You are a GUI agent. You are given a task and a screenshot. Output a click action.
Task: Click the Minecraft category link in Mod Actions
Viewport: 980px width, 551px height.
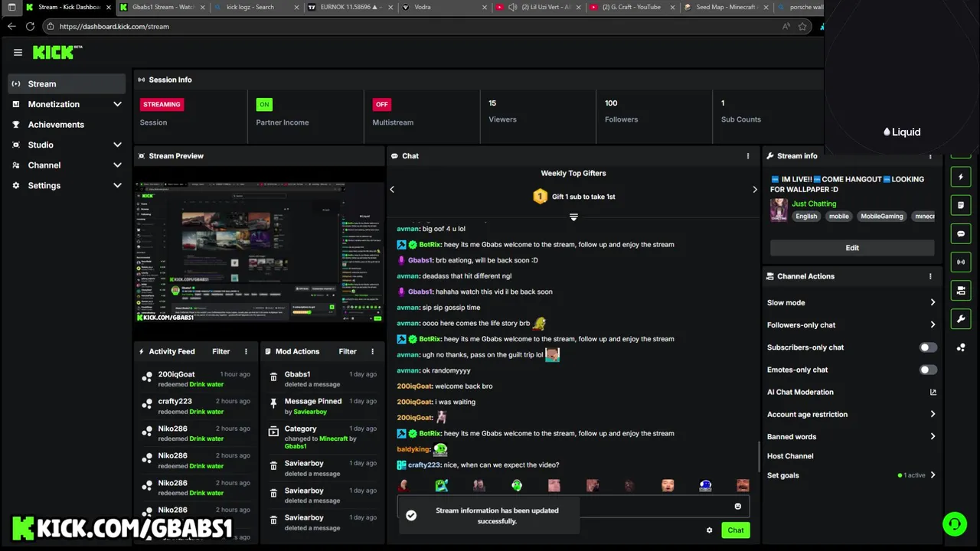click(333, 439)
